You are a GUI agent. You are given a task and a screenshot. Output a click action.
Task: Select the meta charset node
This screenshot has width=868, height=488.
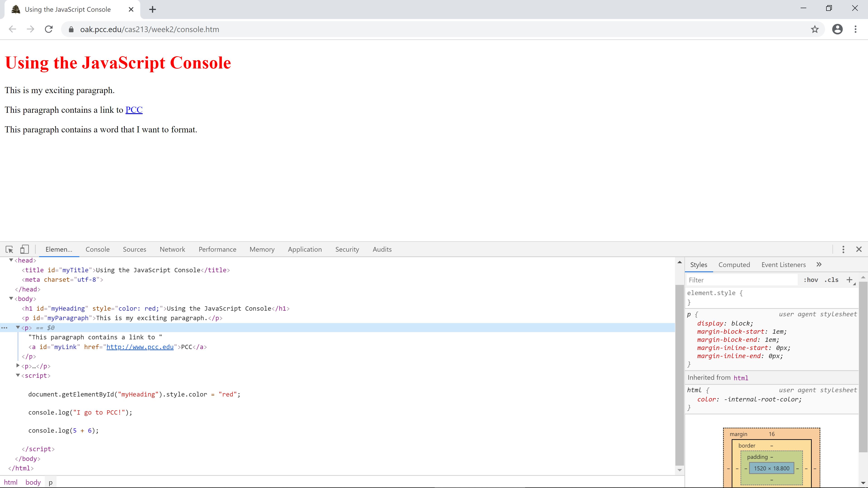(x=62, y=279)
